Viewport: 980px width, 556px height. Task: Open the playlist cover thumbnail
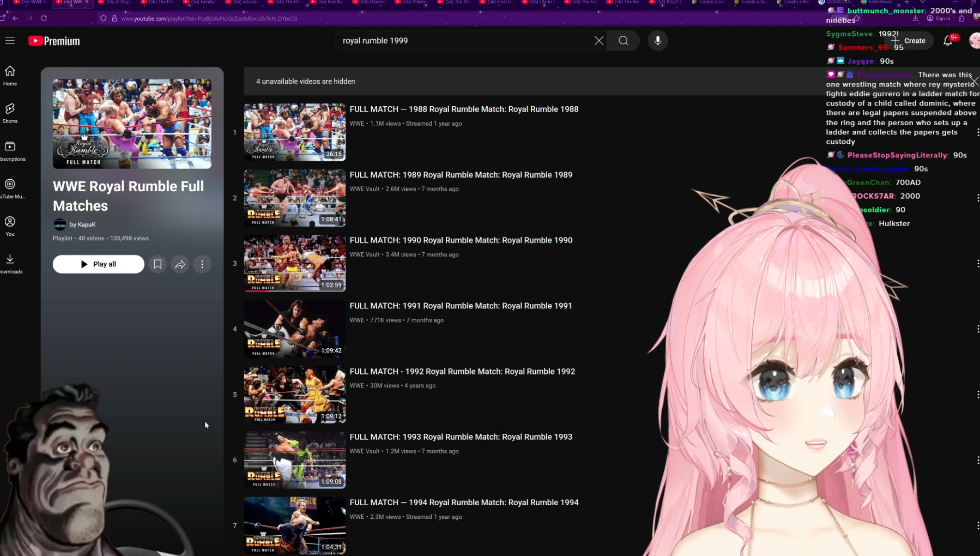pos(132,124)
